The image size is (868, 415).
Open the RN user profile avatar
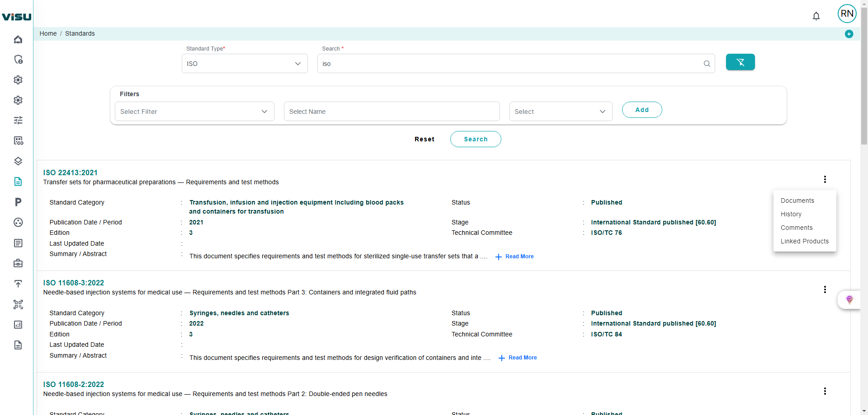pyautogui.click(x=847, y=14)
